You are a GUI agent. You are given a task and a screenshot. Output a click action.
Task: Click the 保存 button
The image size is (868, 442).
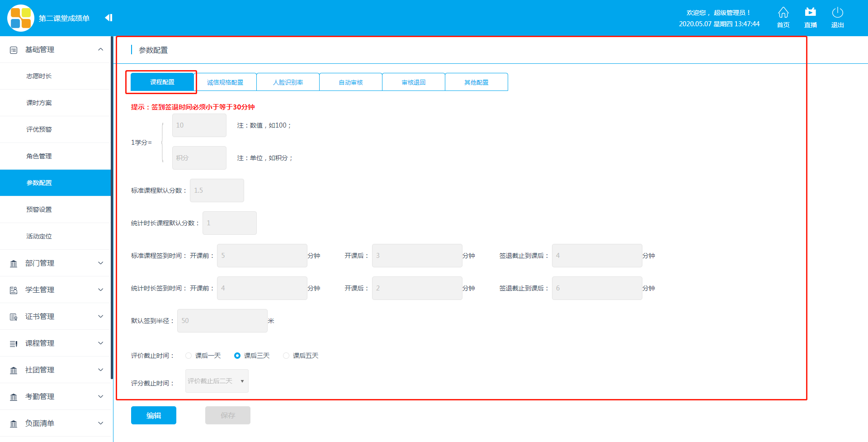click(228, 415)
